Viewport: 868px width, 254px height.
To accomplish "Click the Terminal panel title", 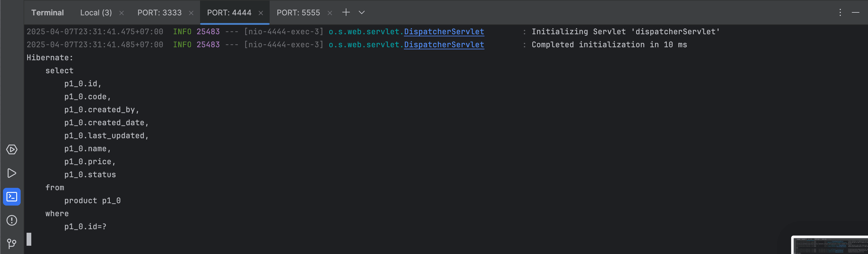I will click(x=48, y=12).
